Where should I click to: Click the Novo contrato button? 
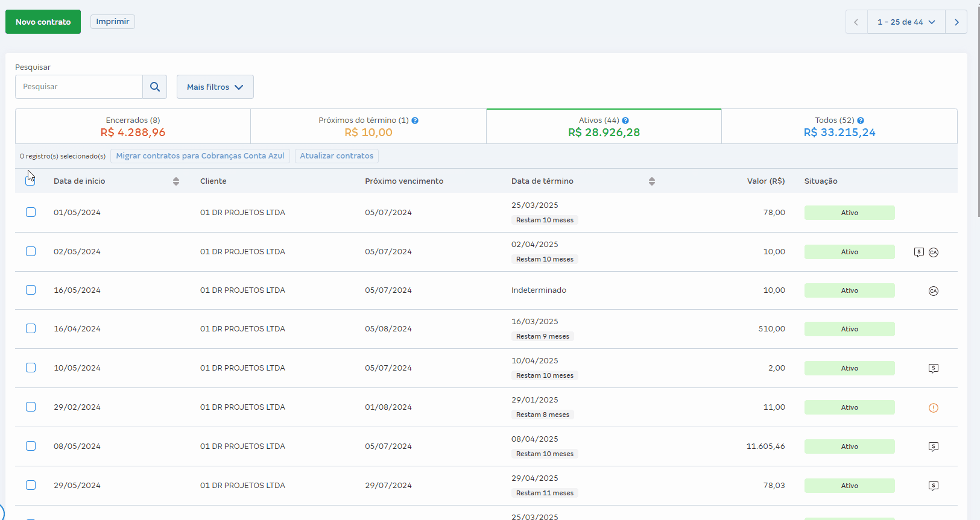(x=43, y=22)
